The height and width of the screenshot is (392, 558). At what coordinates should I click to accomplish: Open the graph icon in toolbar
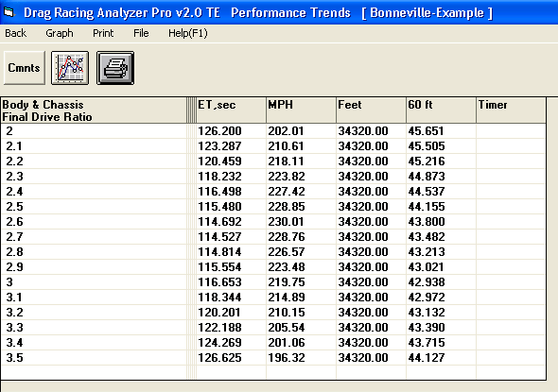pos(70,68)
